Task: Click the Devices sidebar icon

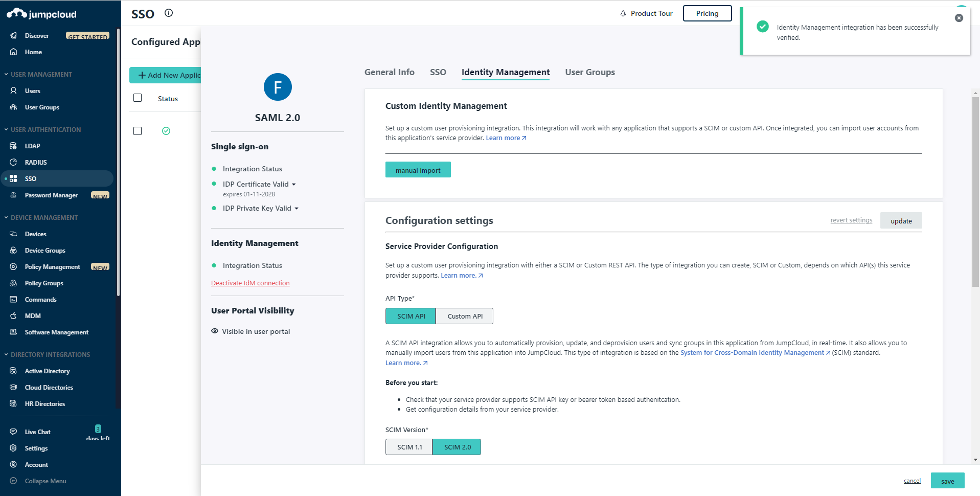Action: [13, 234]
